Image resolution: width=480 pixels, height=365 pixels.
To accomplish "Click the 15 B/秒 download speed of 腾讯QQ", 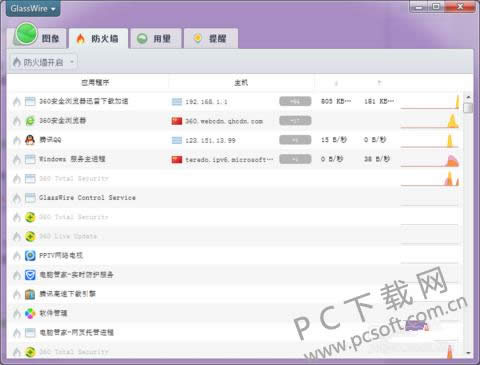I will pos(334,140).
